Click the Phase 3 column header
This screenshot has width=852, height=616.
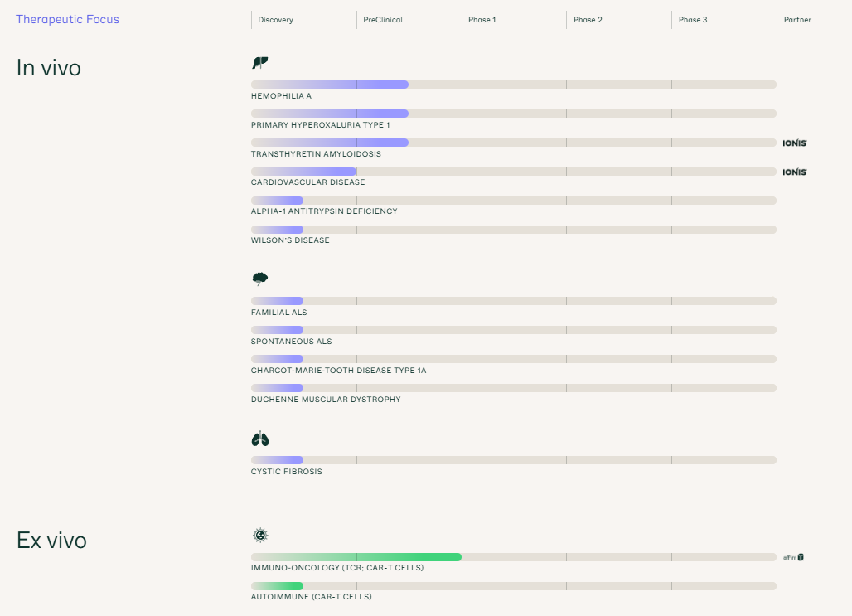692,20
